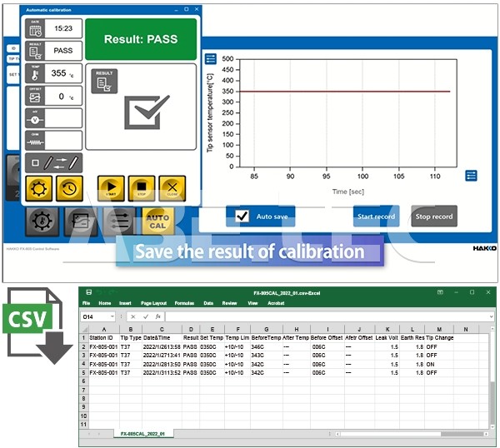Click the 355 °C temperature field
This screenshot has height=448, width=500.
coord(63,73)
